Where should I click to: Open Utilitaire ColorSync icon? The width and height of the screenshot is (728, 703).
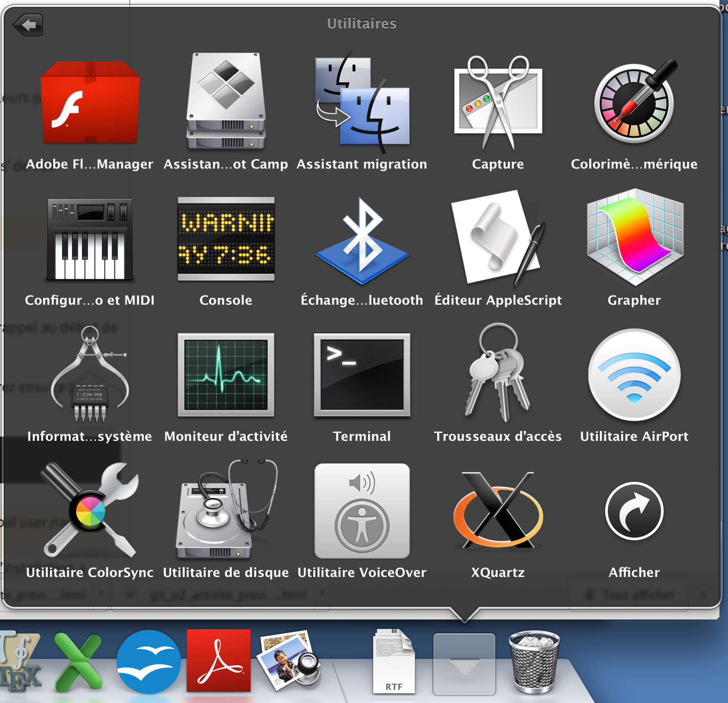[x=90, y=509]
